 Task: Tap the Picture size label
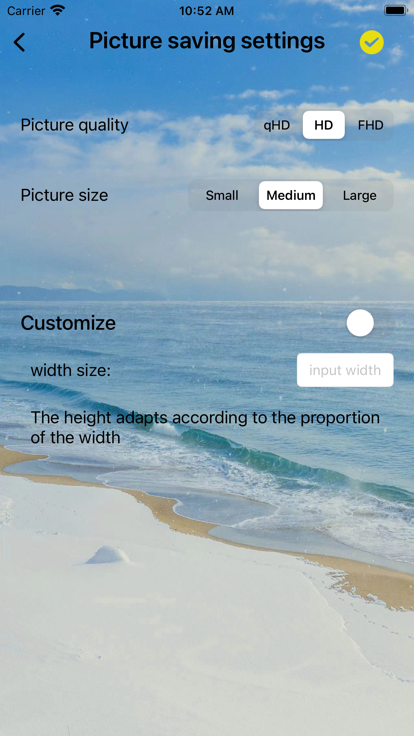(x=64, y=195)
